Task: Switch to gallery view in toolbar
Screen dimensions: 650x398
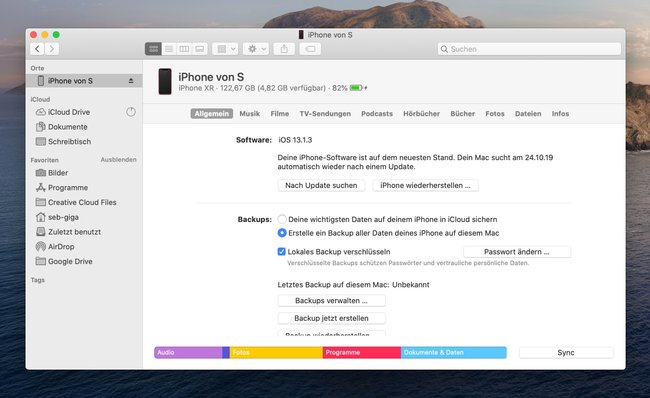Action: [x=199, y=49]
